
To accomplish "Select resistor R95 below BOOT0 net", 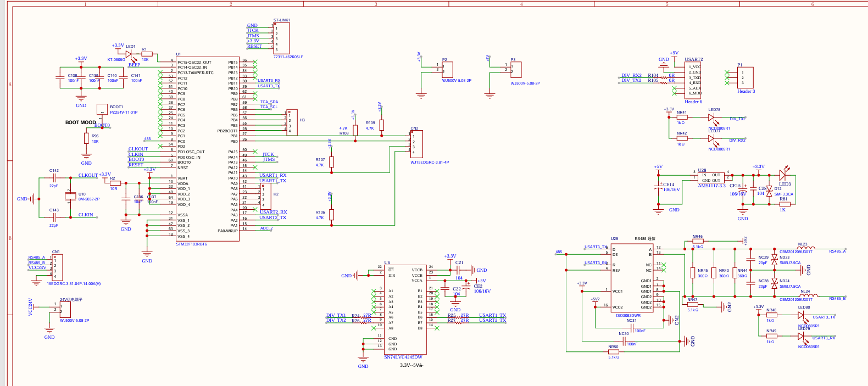I will pyautogui.click(x=86, y=138).
